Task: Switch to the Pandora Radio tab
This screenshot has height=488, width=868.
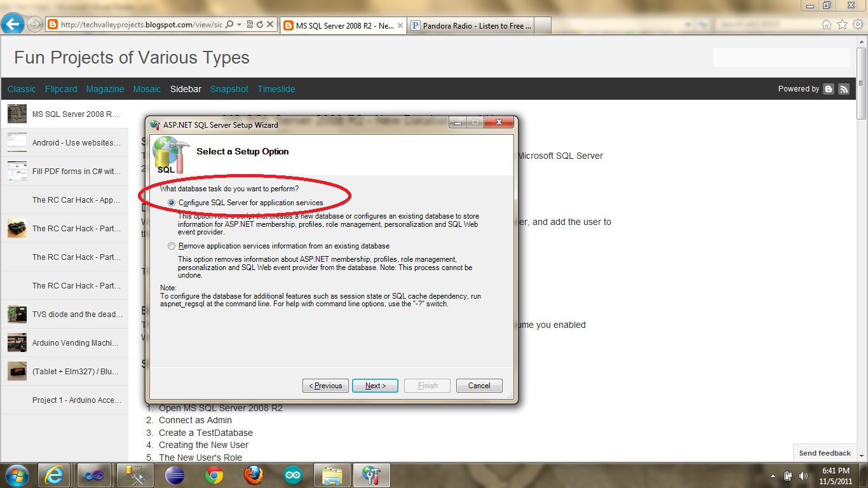Action: pos(475,25)
